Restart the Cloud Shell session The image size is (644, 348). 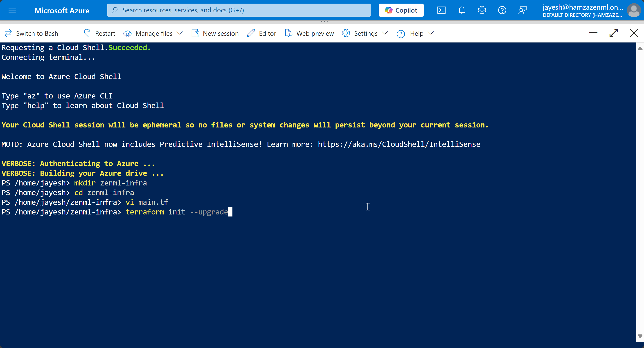coord(99,33)
